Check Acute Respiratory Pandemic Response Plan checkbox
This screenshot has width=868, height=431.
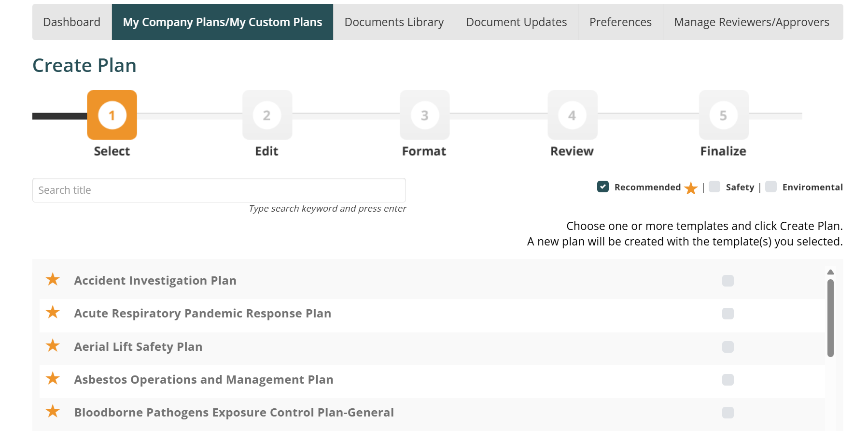click(728, 314)
